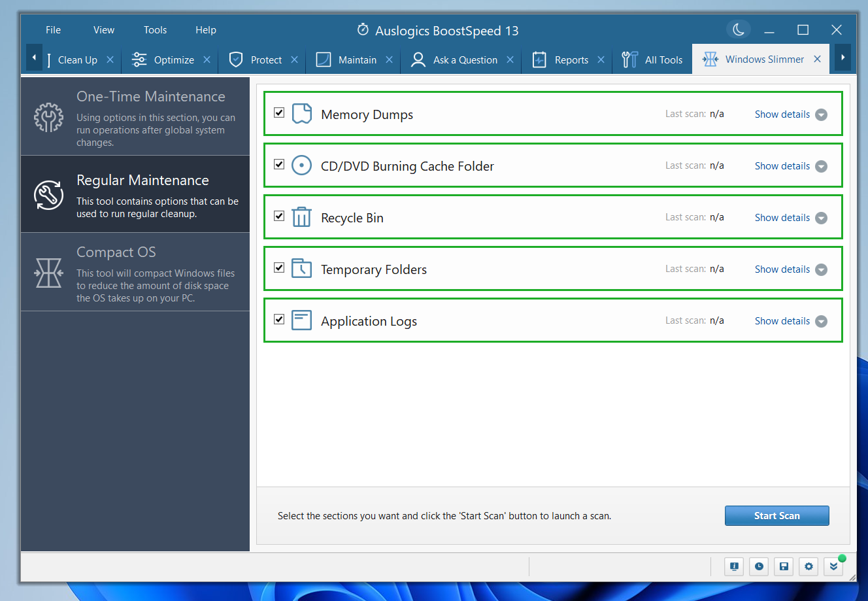
Task: Click the Reports tab's clipboard icon
Action: [539, 60]
